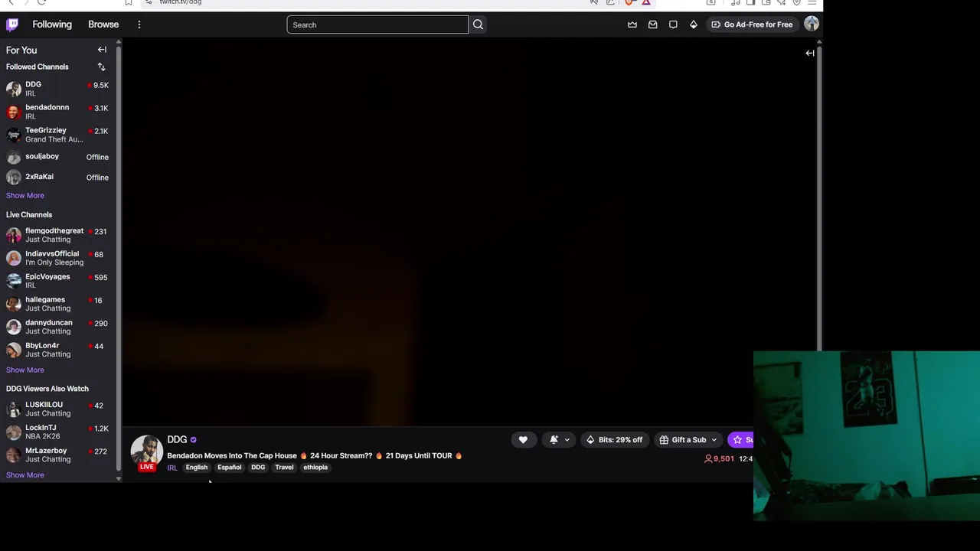Open Get Bits diamond icon
The width and height of the screenshot is (980, 551).
pyautogui.click(x=694, y=24)
